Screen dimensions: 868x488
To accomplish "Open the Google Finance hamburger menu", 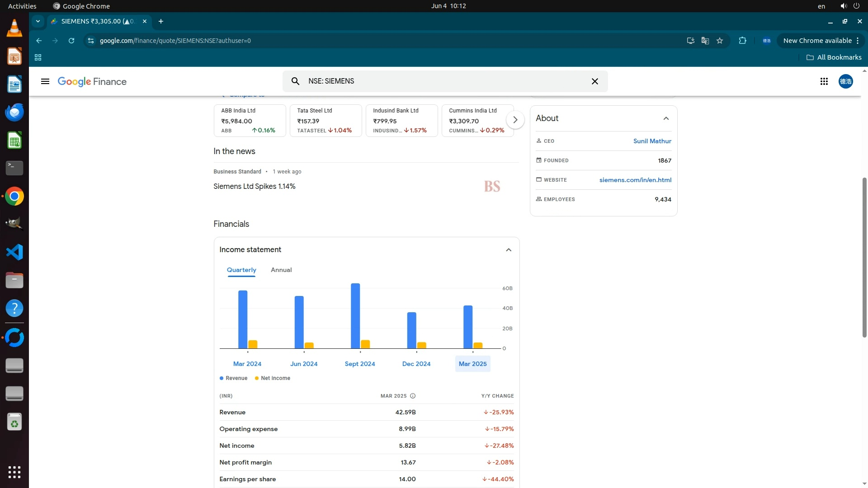I will click(x=45, y=82).
